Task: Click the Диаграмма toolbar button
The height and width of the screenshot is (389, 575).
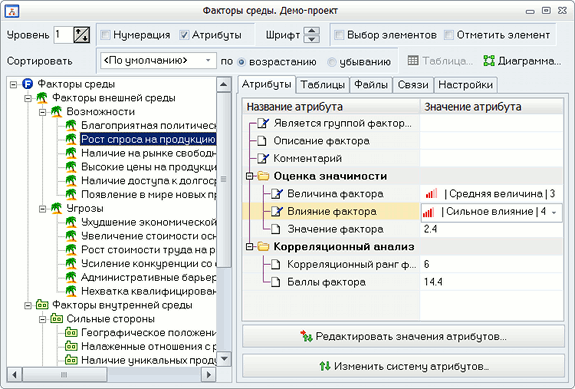Action: tap(522, 61)
